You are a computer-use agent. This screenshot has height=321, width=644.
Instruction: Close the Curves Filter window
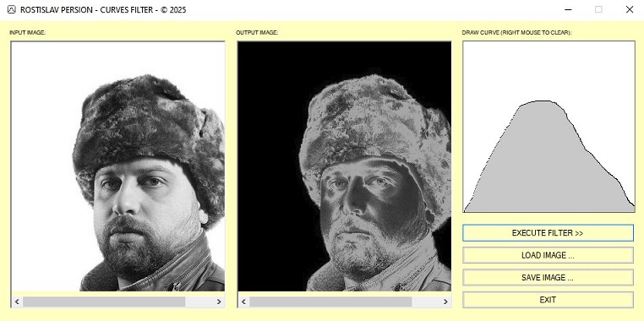[x=630, y=9]
